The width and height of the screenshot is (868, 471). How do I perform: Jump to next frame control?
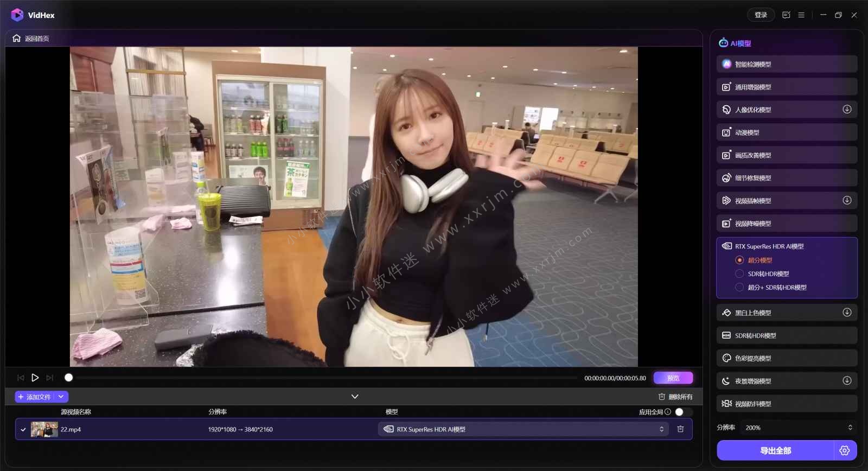50,378
